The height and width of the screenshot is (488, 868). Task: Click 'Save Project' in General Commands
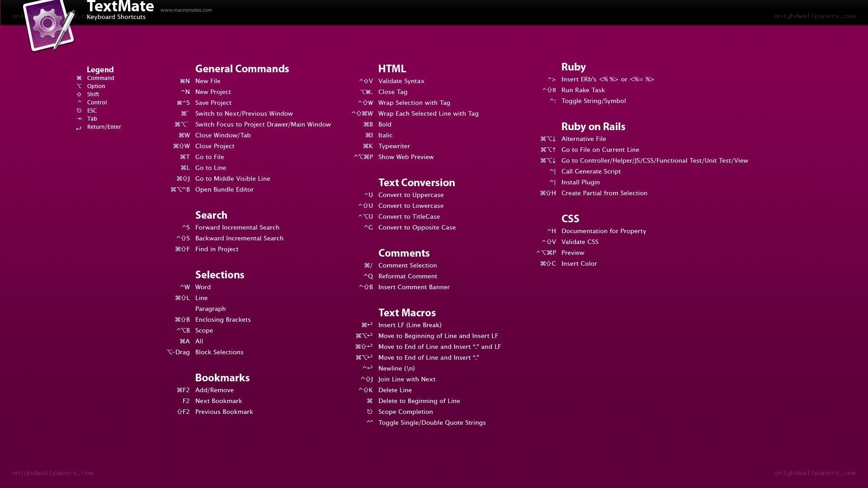point(213,103)
